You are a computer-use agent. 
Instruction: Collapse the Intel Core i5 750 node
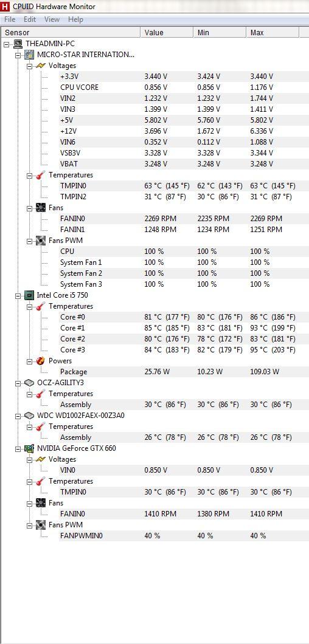click(18, 295)
